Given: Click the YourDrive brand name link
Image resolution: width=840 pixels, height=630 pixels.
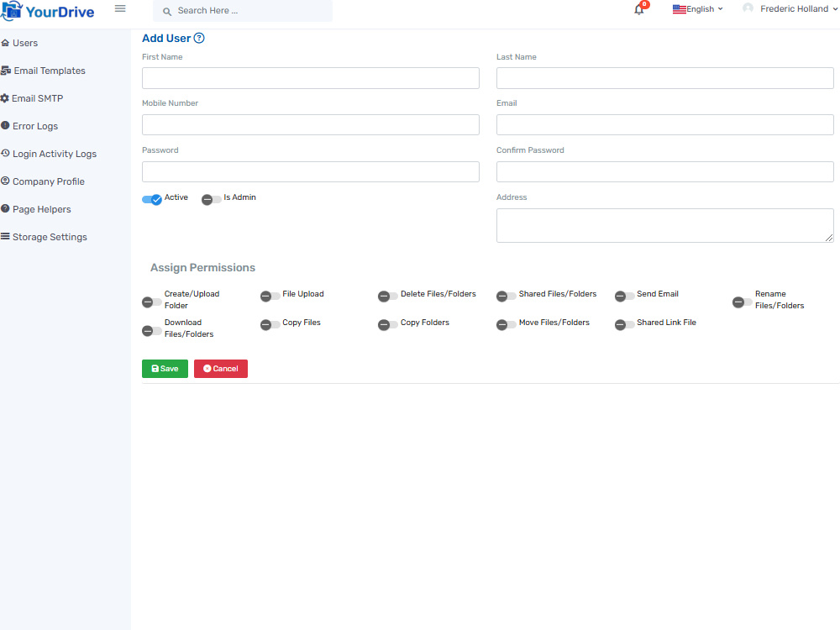Looking at the screenshot, I should point(60,12).
